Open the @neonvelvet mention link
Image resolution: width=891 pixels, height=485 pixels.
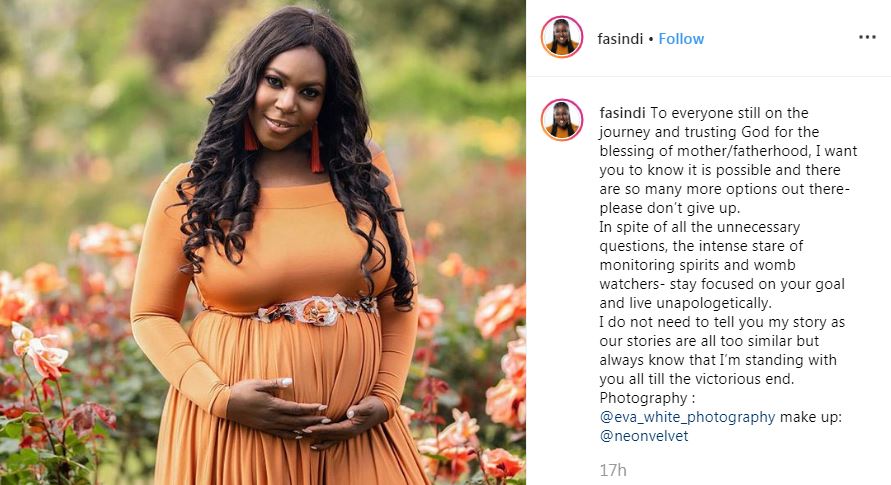tap(644, 436)
